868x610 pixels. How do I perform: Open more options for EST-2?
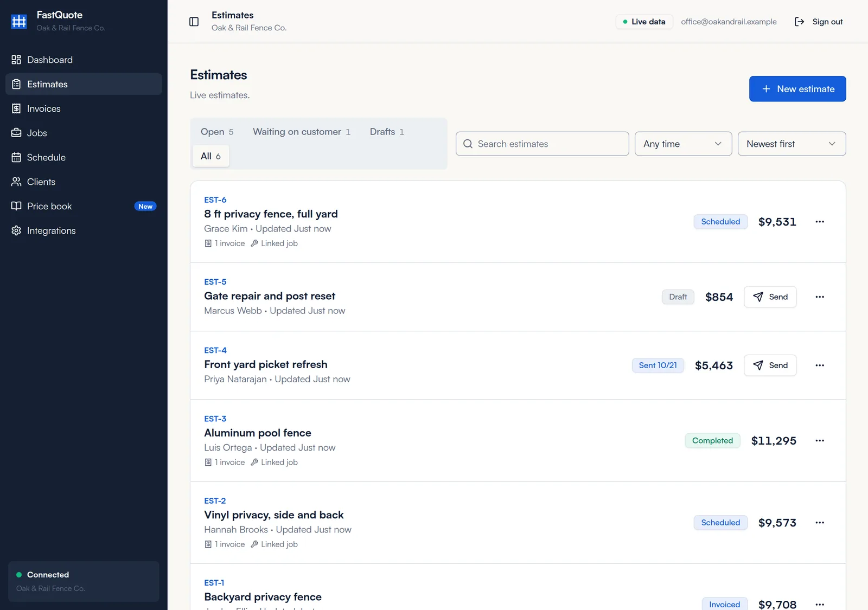820,523
